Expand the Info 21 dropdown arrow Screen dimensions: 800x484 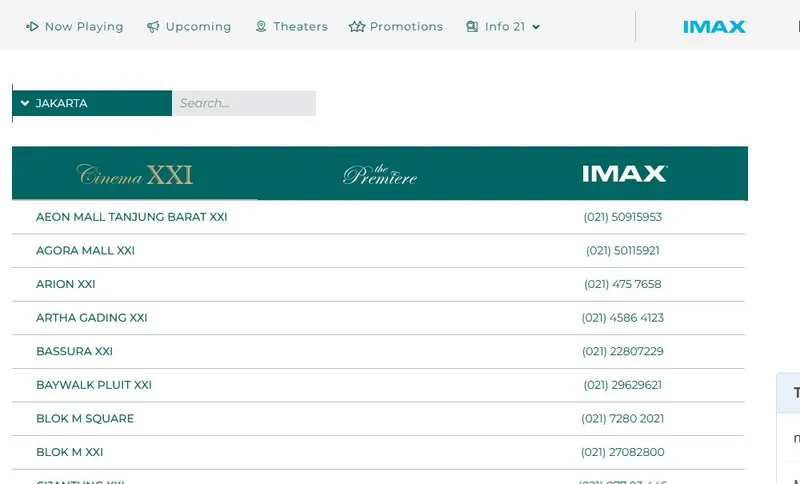[x=536, y=27]
